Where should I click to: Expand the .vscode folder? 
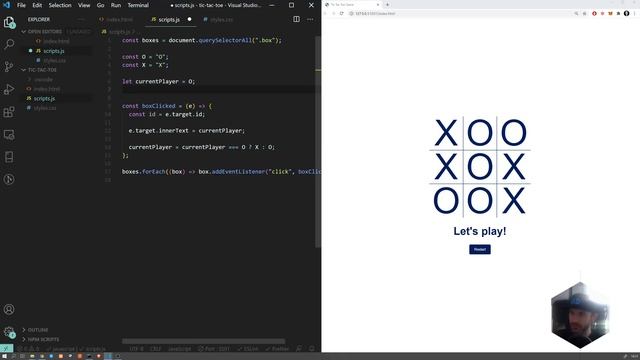click(44, 80)
